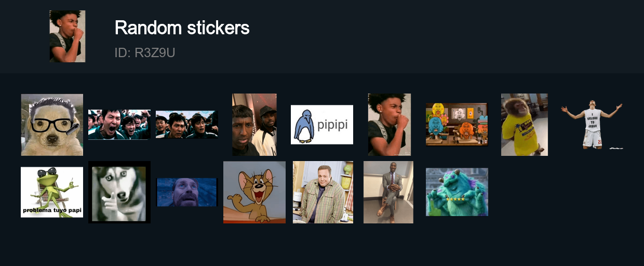Select the frog 'problema tuyo papi' sticker
644x266 pixels.
coord(52,192)
